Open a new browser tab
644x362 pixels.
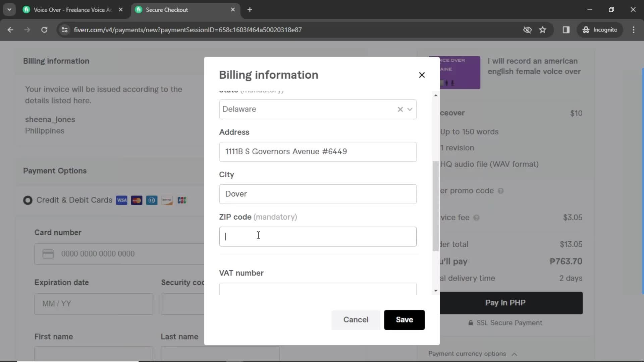[x=250, y=10]
